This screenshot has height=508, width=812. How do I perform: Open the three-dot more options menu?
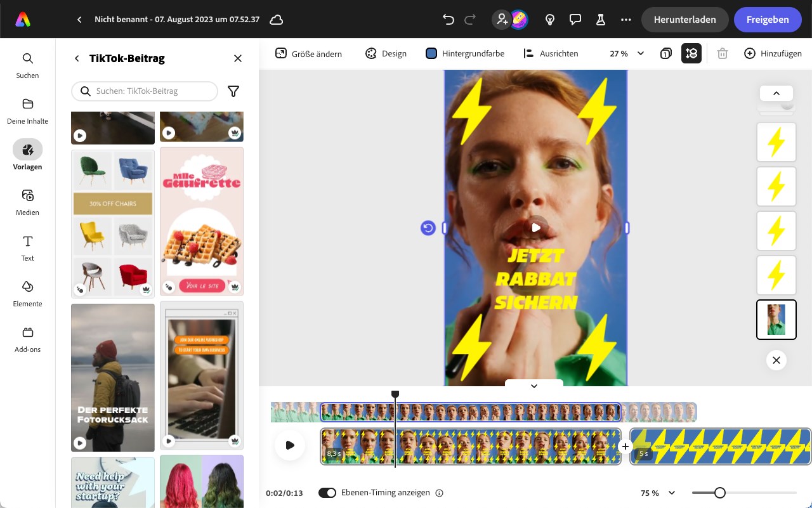pyautogui.click(x=626, y=20)
